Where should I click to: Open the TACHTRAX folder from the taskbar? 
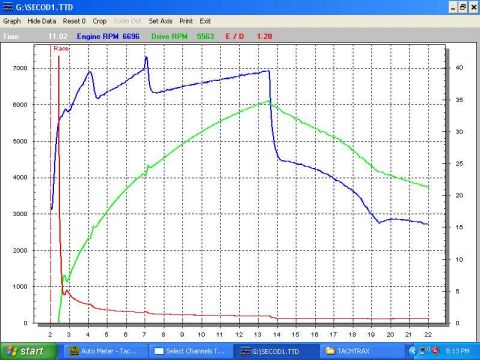point(362,351)
